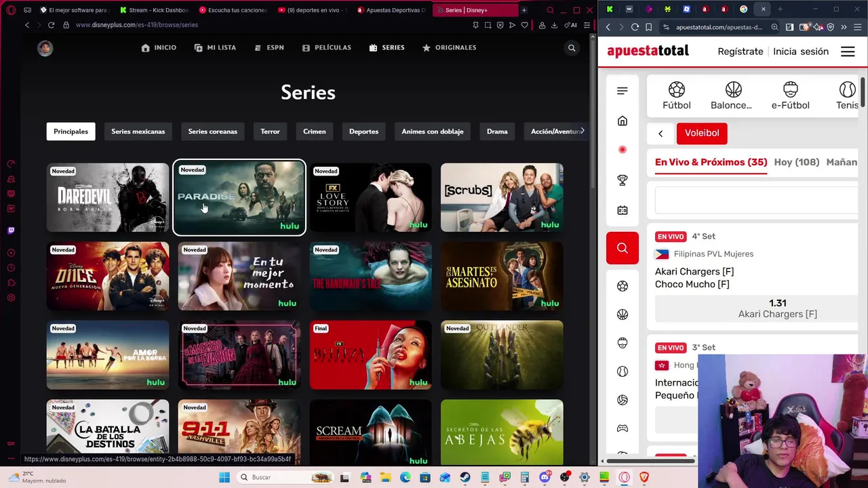Open the Scrubs series tile

pos(502,197)
